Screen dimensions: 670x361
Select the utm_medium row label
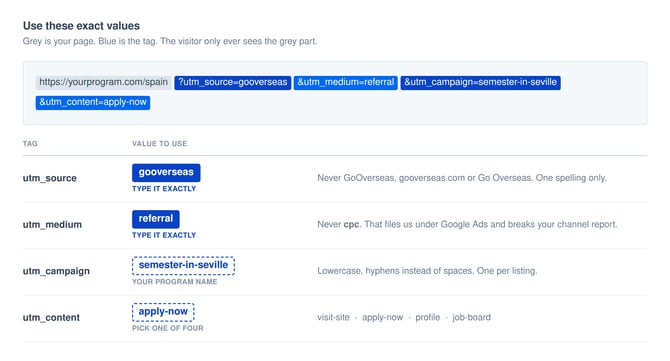[52, 225]
